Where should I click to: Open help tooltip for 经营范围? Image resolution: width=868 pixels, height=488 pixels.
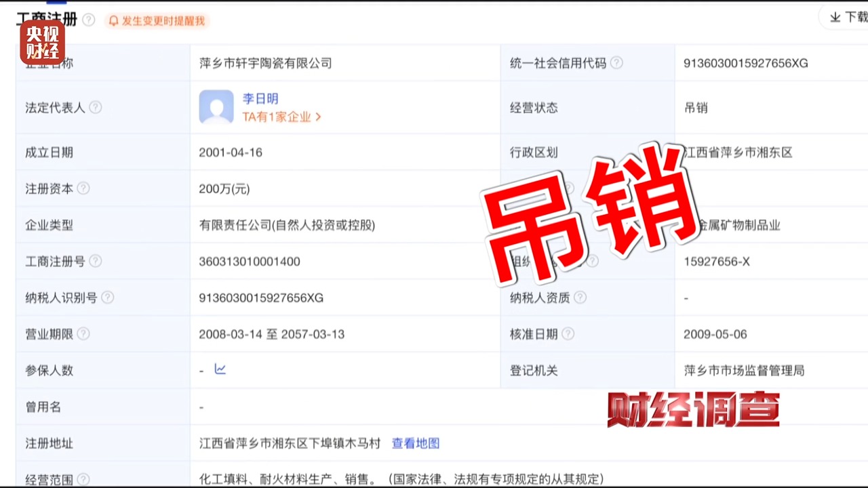(x=83, y=480)
